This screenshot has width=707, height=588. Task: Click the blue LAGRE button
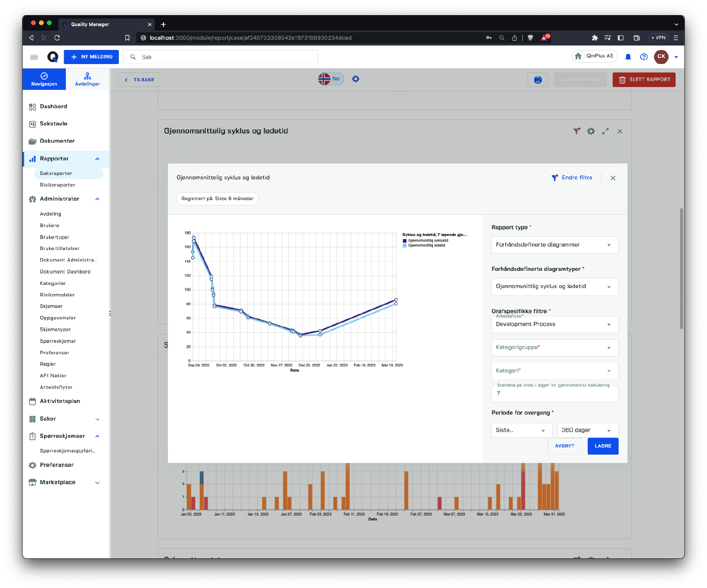[x=603, y=446]
